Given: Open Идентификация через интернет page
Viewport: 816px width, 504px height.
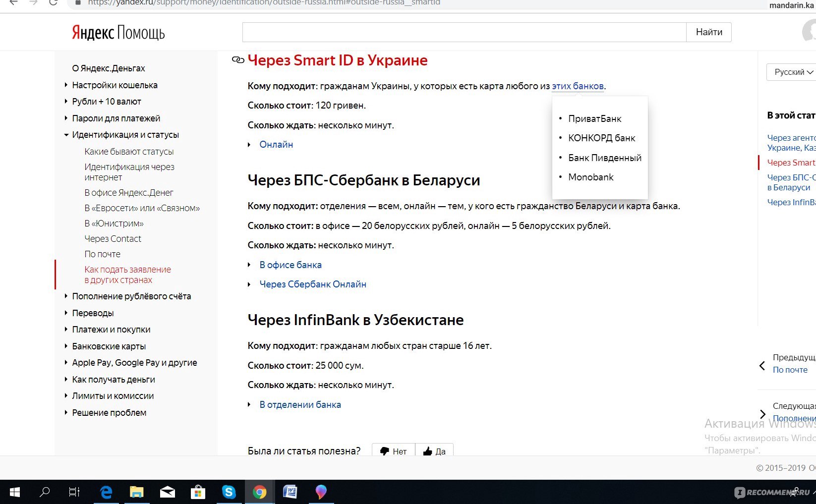Looking at the screenshot, I should (129, 172).
